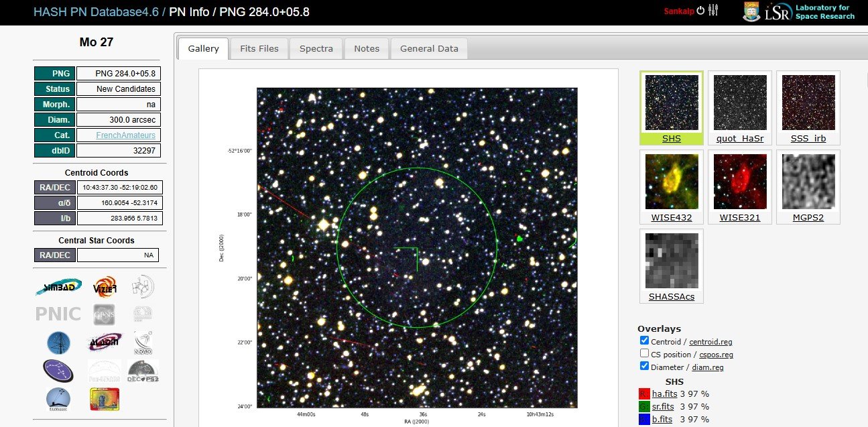Open the SIMBAD database link icon
The height and width of the screenshot is (427, 868).
(59, 287)
